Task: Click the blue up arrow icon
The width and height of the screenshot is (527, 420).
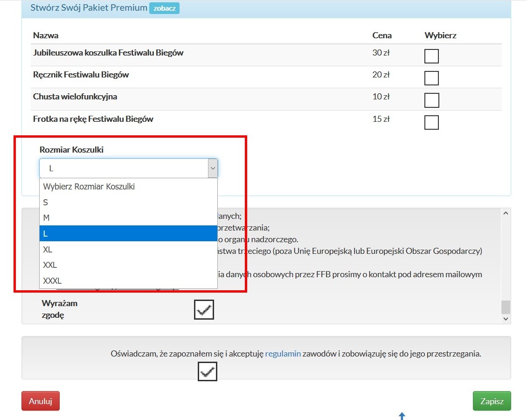Action: click(x=402, y=416)
